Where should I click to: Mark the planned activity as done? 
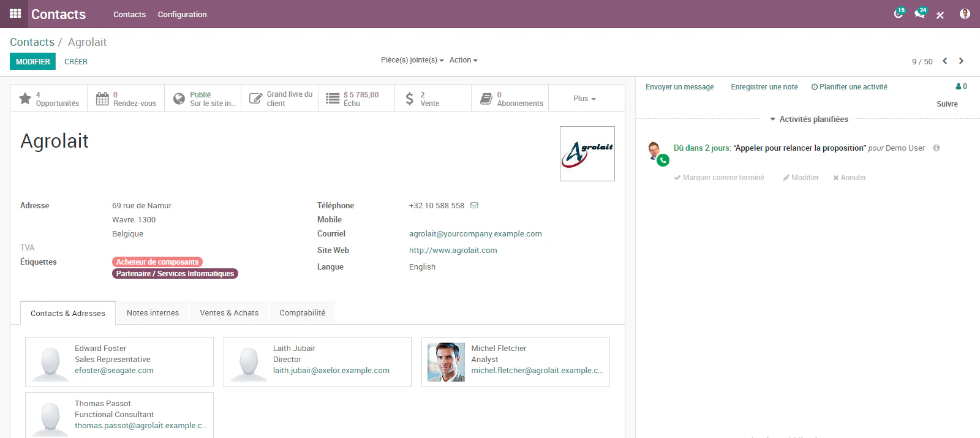[x=719, y=178]
